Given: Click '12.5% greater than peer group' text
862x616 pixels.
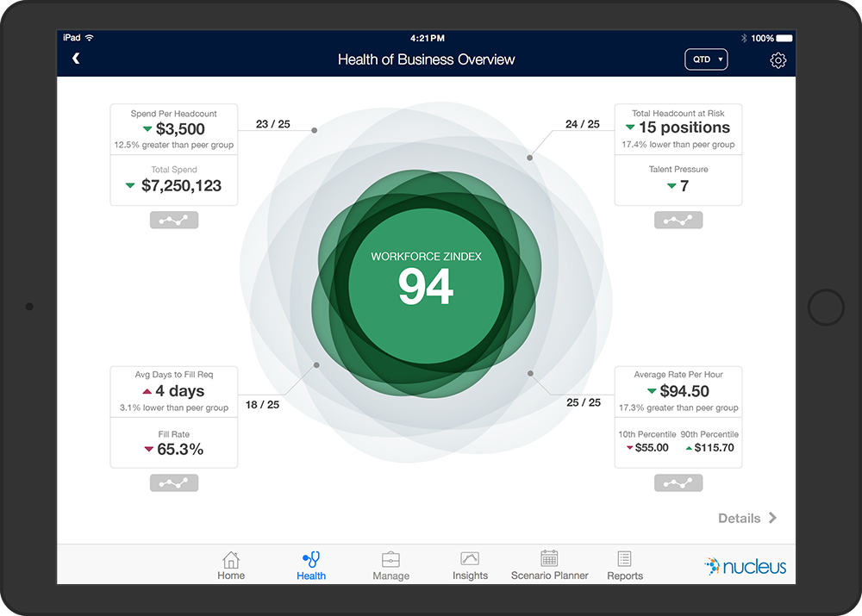Looking at the screenshot, I should [x=174, y=145].
